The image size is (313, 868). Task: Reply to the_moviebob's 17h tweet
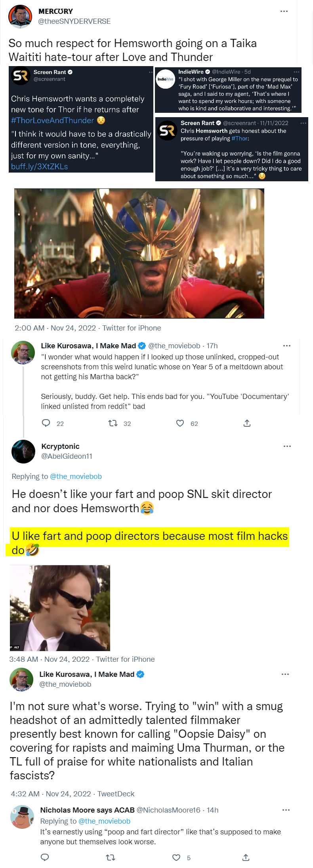click(x=46, y=423)
